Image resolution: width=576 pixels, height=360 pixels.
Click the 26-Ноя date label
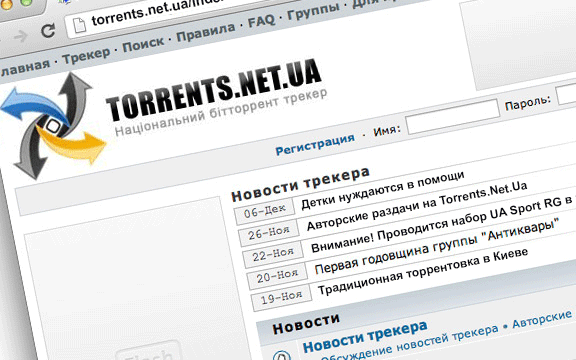pos(269,233)
